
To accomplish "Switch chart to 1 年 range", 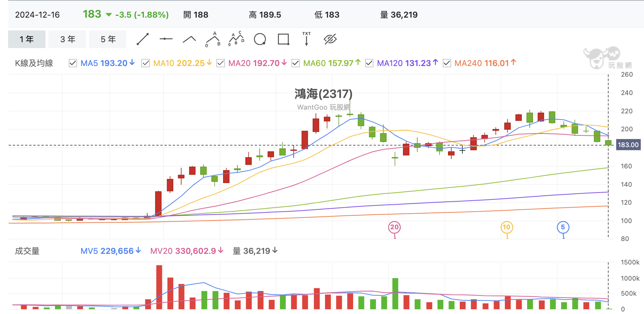I will (x=27, y=39).
